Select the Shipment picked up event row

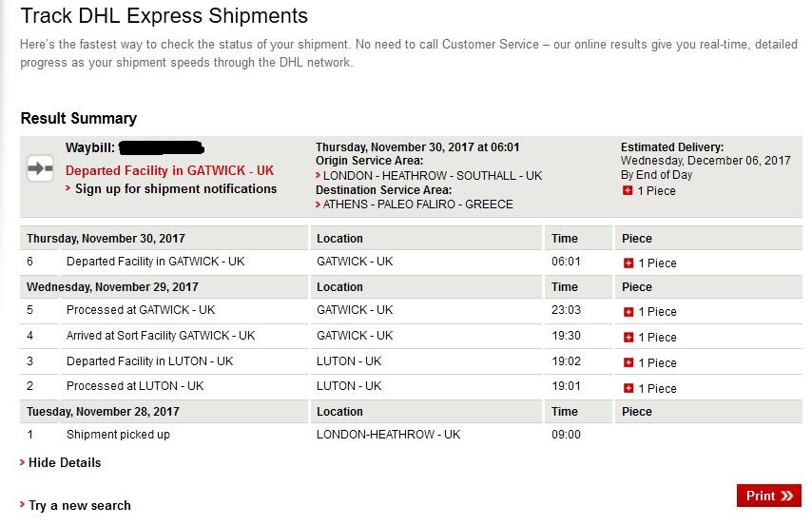click(411, 435)
